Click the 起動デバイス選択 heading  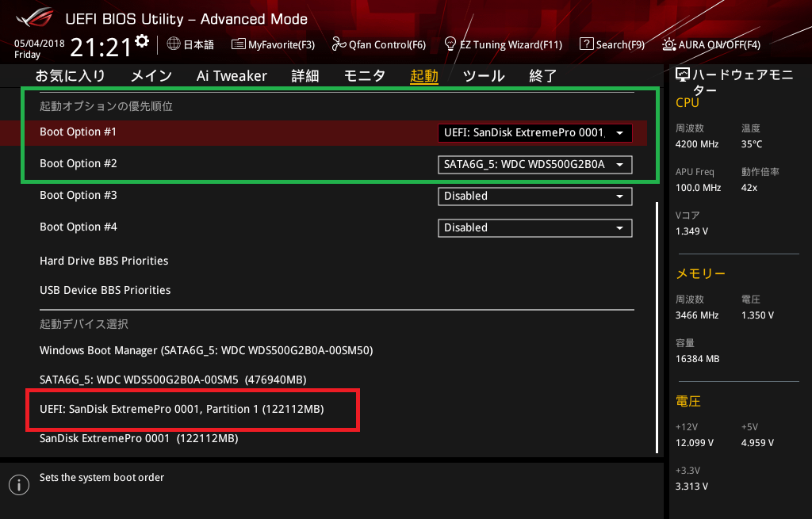[x=84, y=324]
